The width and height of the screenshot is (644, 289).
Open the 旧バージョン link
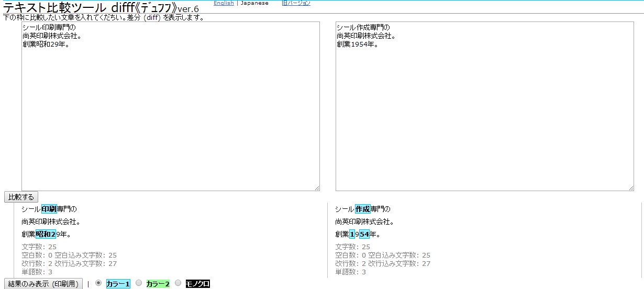point(296,3)
